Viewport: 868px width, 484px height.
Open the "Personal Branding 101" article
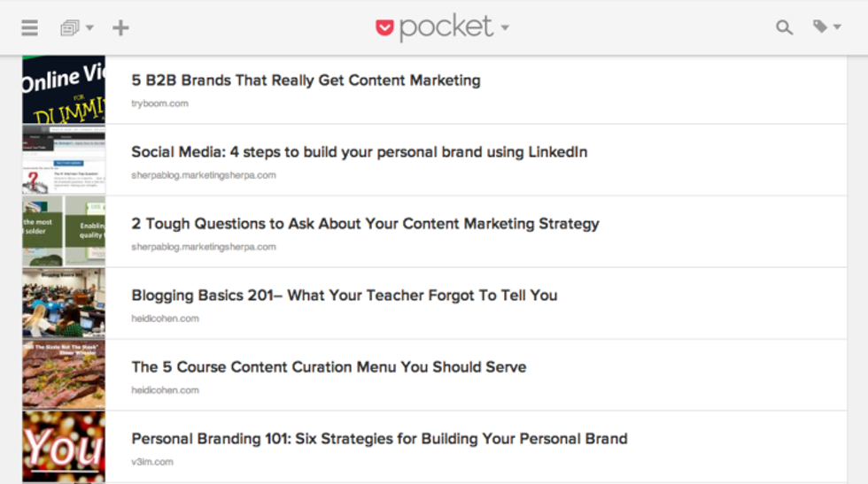(x=379, y=439)
